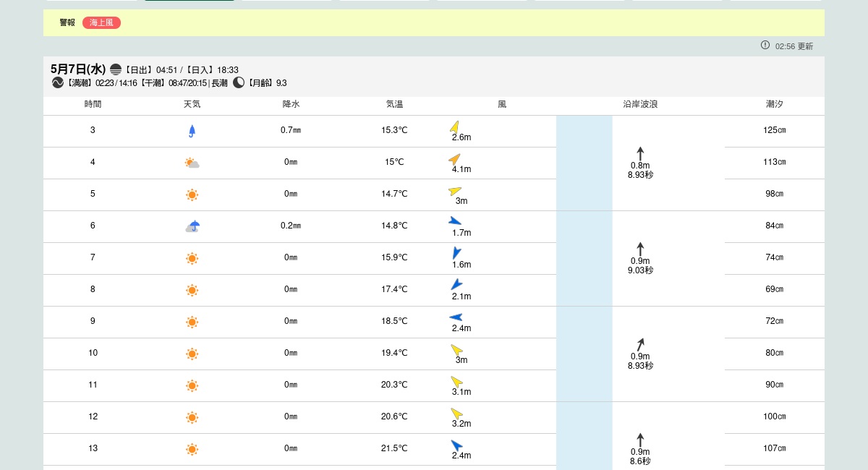Click the 5月7日(水) date heading
This screenshot has height=470, width=868.
[78, 69]
